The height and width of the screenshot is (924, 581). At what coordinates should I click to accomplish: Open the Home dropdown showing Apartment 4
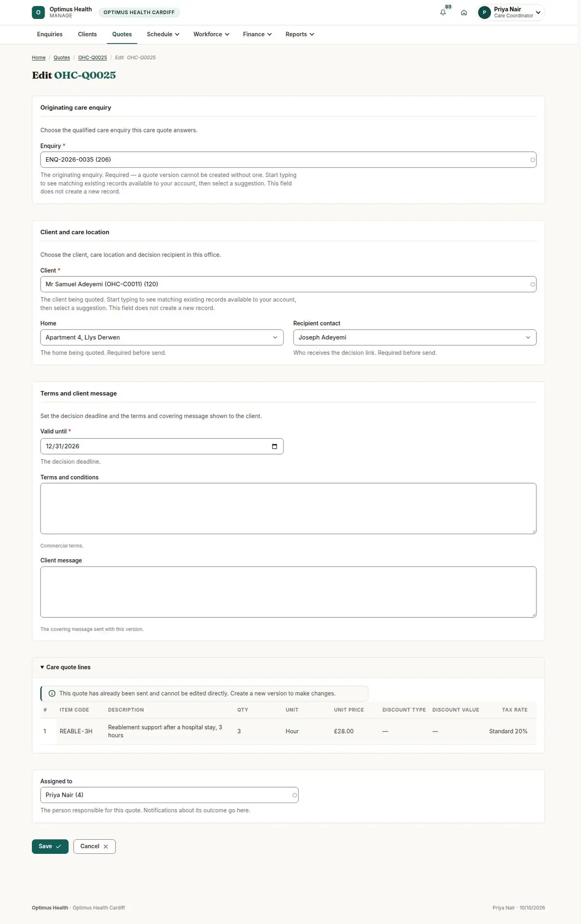162,338
